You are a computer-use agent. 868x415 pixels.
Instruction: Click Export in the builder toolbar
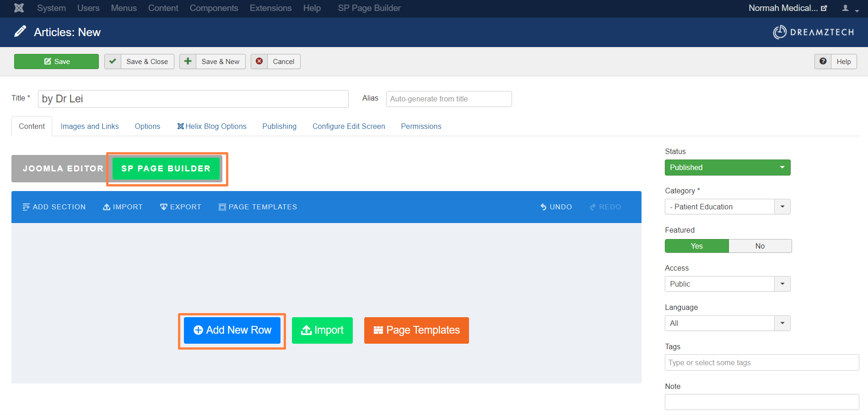coord(181,207)
